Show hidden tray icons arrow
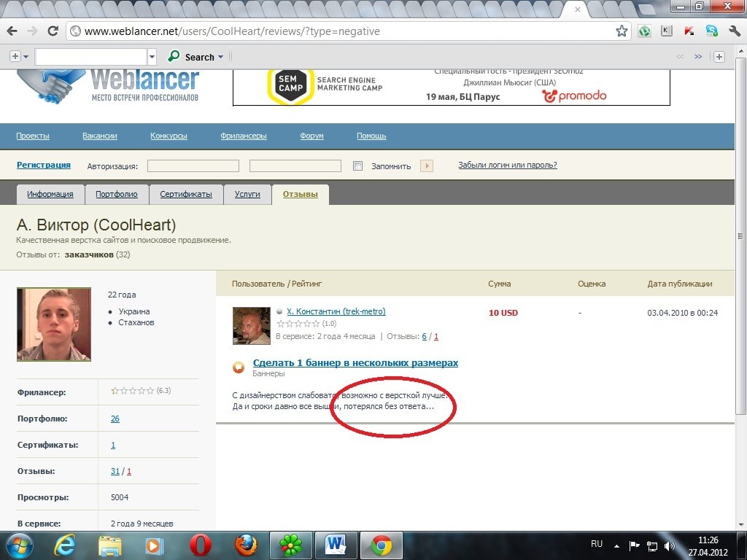The image size is (747, 560). click(x=616, y=545)
